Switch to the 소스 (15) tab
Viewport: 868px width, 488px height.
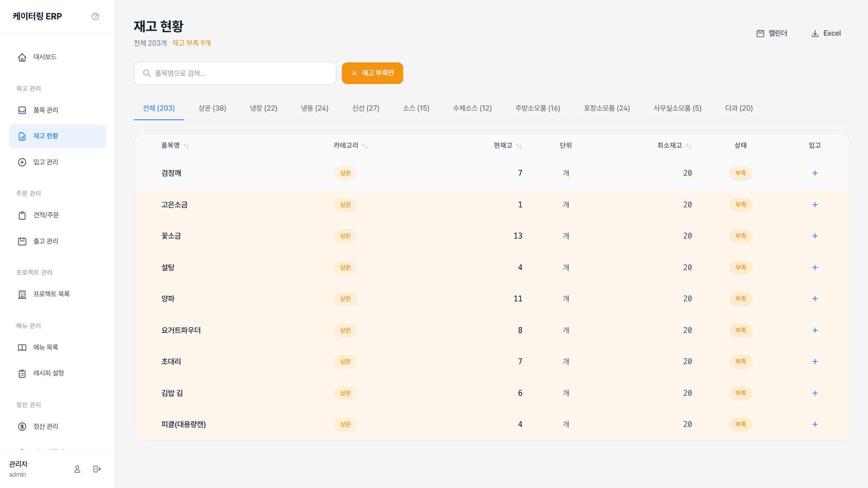click(x=416, y=108)
